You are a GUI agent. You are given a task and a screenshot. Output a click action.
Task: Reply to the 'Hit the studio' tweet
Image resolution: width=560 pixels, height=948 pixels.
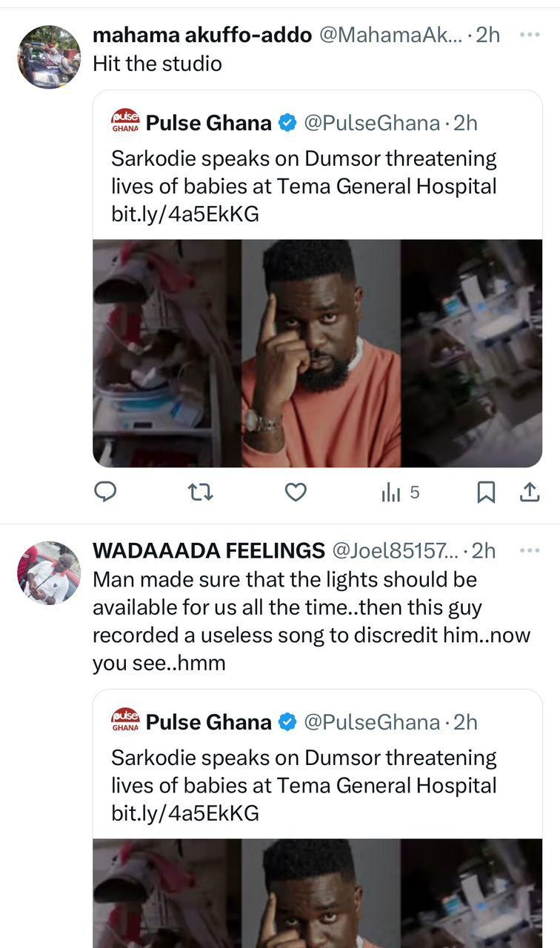(x=106, y=492)
